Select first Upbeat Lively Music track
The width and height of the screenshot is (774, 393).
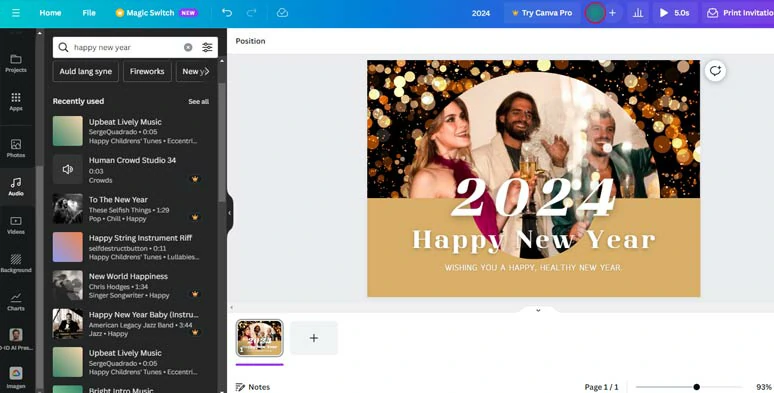point(68,131)
